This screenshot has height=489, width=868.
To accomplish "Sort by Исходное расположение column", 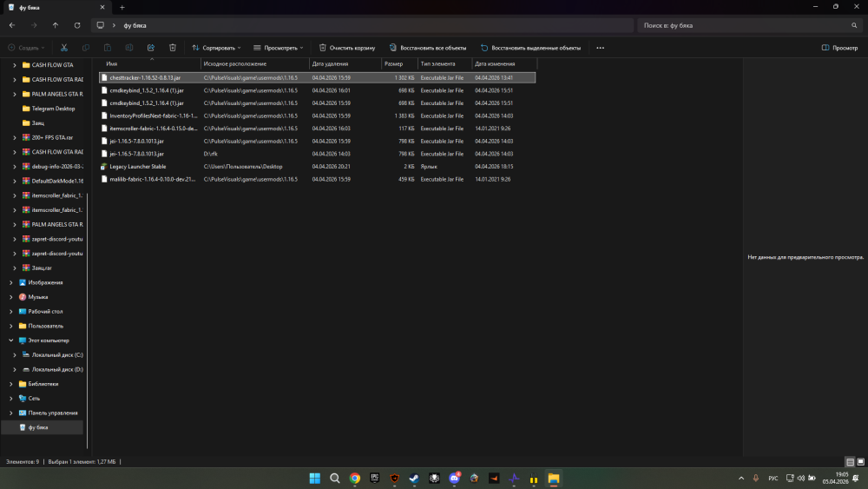I will click(x=255, y=63).
